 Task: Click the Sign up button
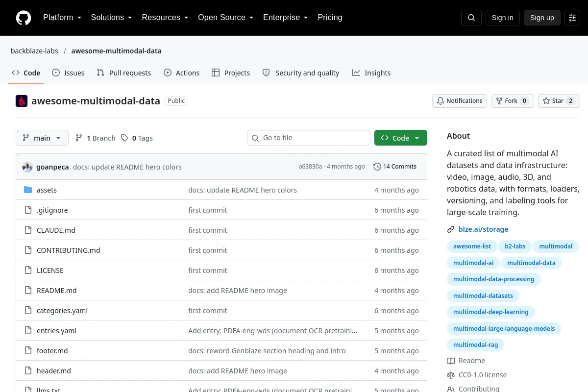click(542, 18)
